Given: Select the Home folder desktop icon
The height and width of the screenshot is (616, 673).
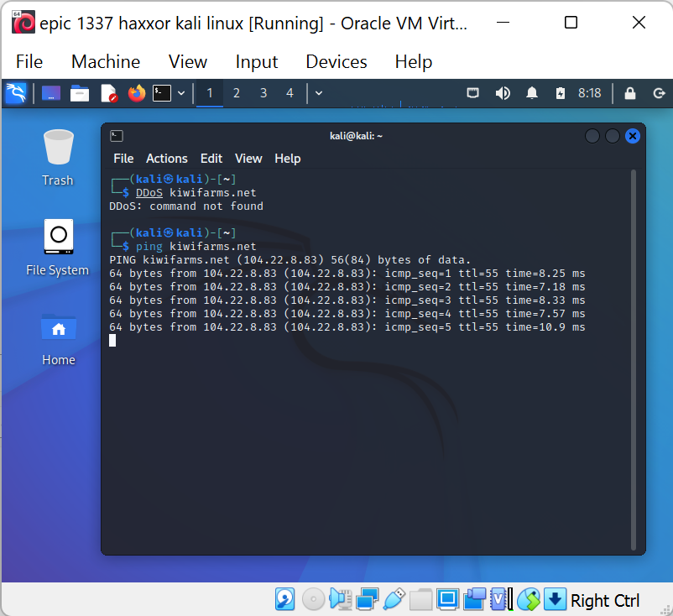Looking at the screenshot, I should tap(59, 340).
